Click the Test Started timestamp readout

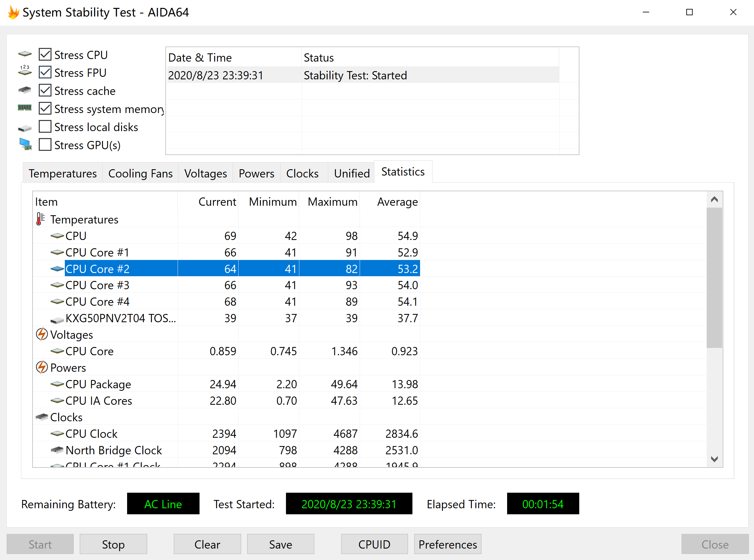click(x=349, y=504)
